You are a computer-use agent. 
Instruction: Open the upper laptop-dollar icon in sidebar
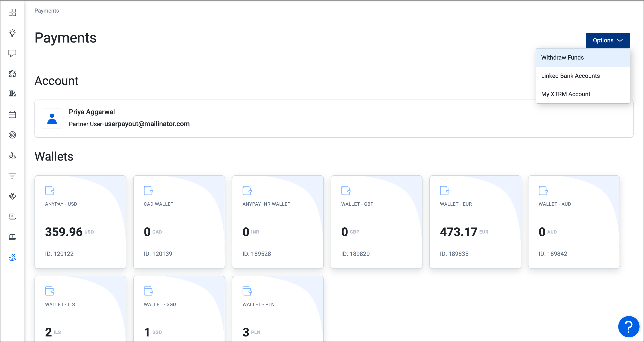[x=12, y=217]
